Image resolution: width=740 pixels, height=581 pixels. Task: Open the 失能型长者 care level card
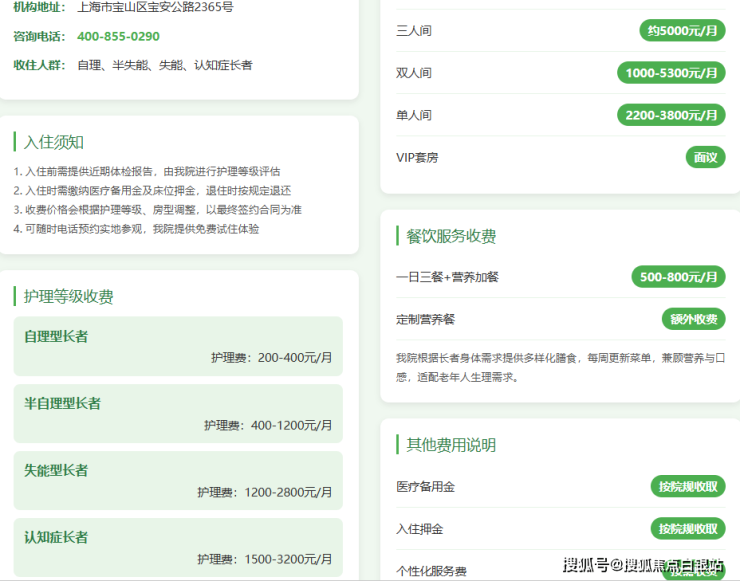(178, 480)
